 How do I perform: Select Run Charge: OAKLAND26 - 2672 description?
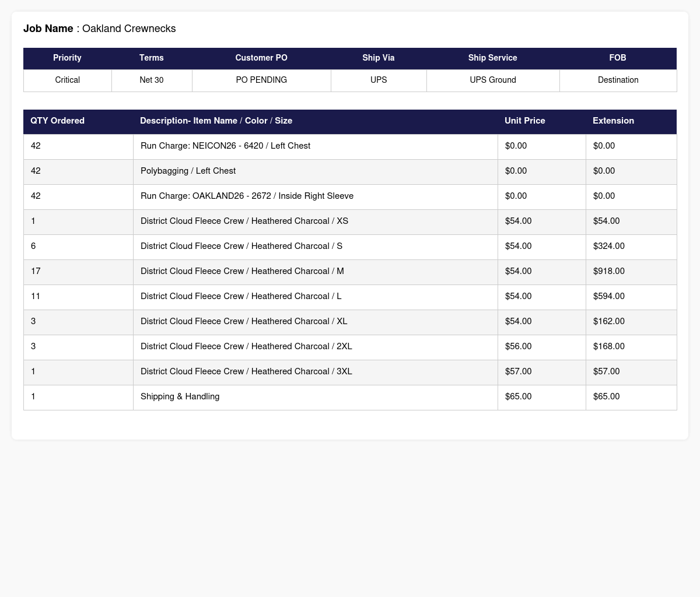point(247,196)
